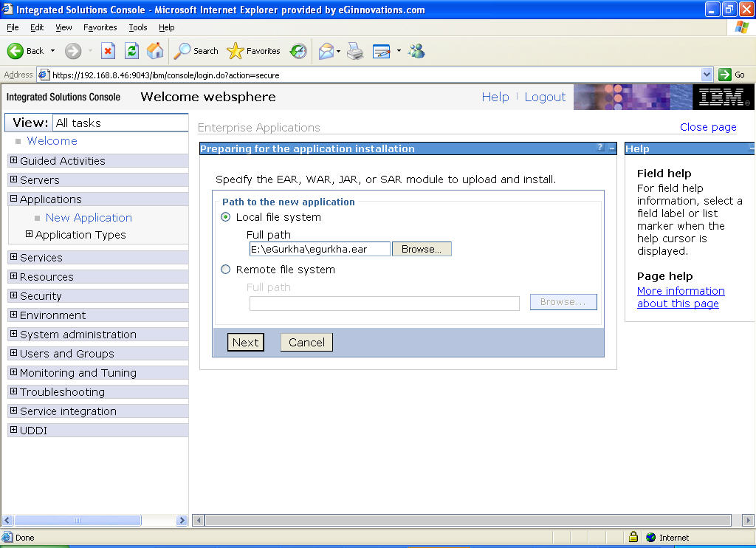Open the address bar dropdown arrow
Screen dimensions: 756x548
pyautogui.click(x=707, y=75)
